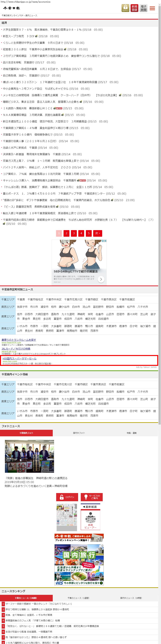Open the 神崎町 fermentation photo thumbnail
Image resolution: width=161 pixels, height=644 pixels.
(x=29, y=456)
